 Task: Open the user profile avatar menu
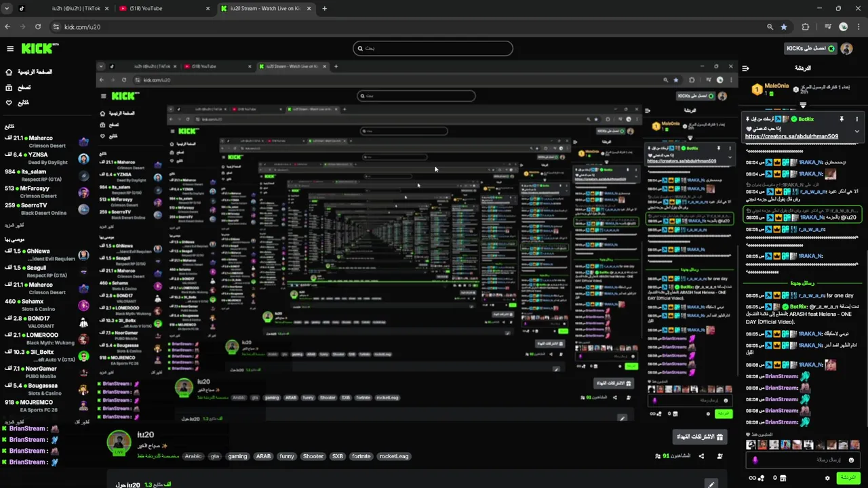846,49
